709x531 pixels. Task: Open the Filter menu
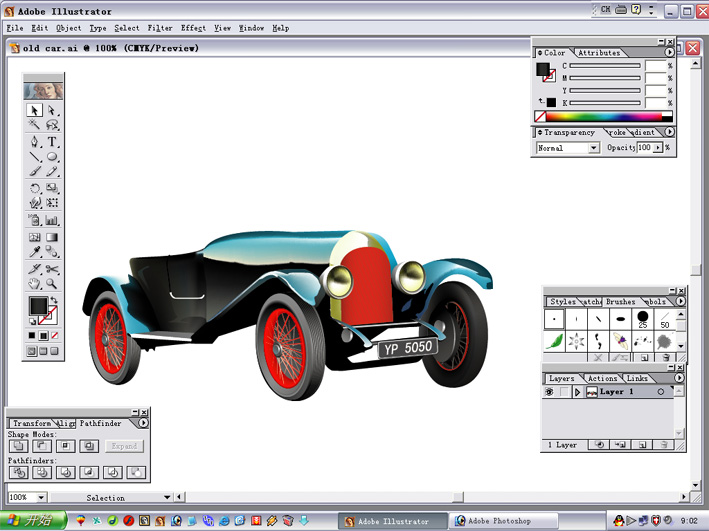160,28
